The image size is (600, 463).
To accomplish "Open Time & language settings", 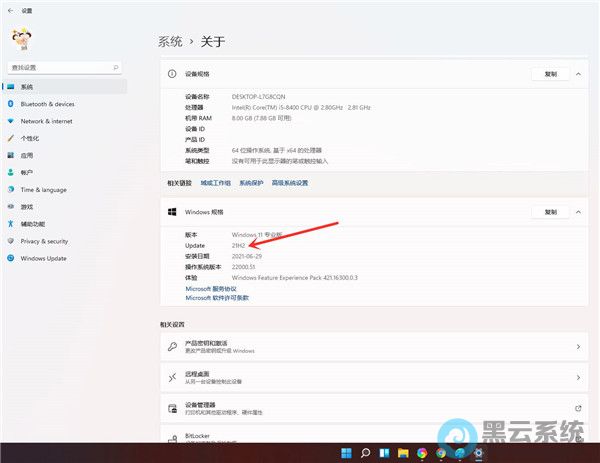I will pos(65,190).
